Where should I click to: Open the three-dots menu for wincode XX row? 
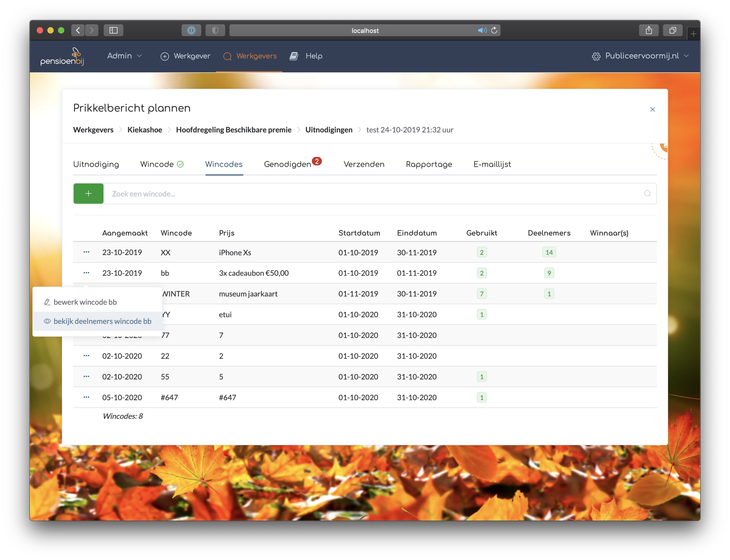pos(86,252)
